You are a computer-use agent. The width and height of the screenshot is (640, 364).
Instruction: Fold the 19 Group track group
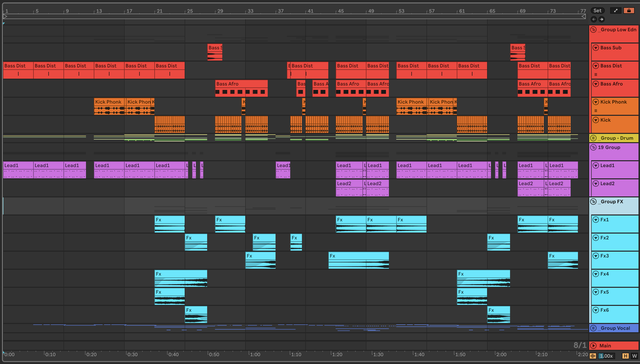tap(594, 147)
